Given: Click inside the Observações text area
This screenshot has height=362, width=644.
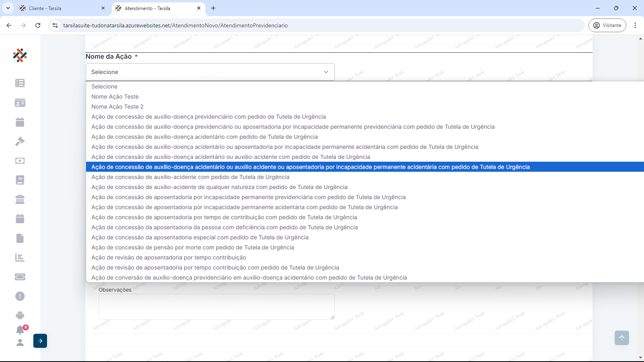Looking at the screenshot, I should [x=217, y=306].
